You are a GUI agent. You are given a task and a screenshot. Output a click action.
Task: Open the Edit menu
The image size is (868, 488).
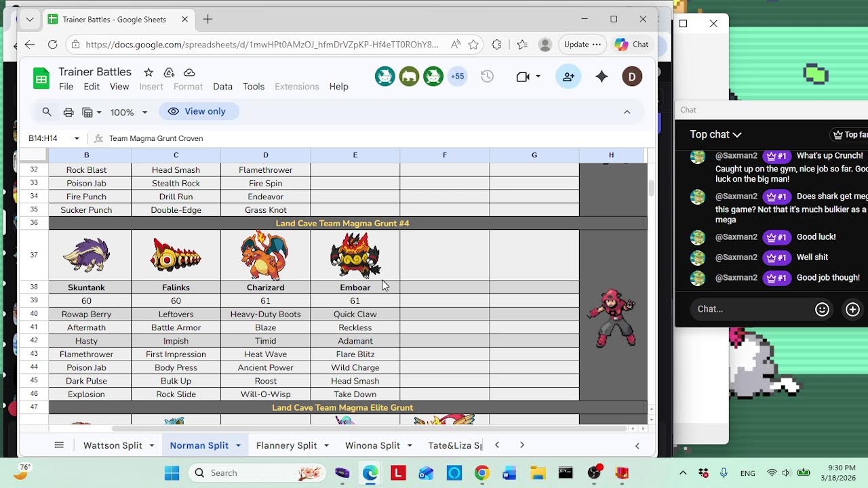[92, 87]
